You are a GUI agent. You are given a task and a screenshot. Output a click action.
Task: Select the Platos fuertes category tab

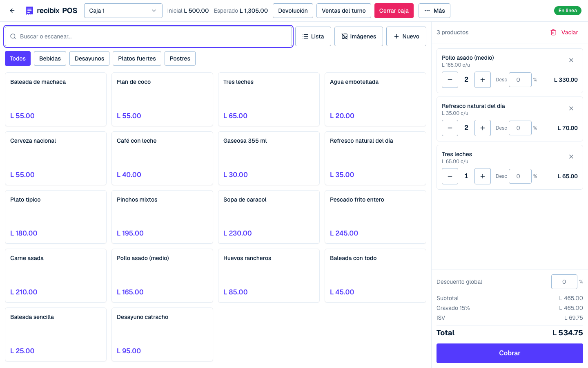137,58
